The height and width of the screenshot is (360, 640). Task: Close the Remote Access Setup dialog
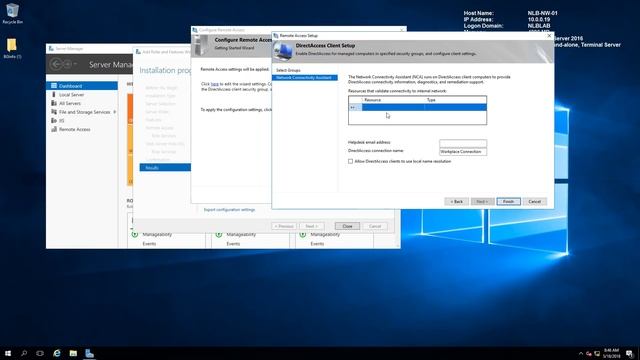[x=549, y=36]
